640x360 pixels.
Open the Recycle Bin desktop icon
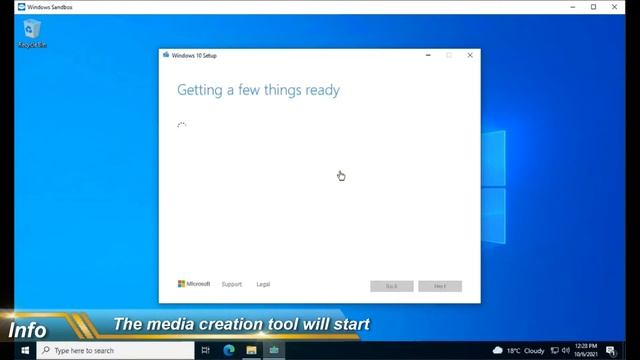pyautogui.click(x=31, y=33)
